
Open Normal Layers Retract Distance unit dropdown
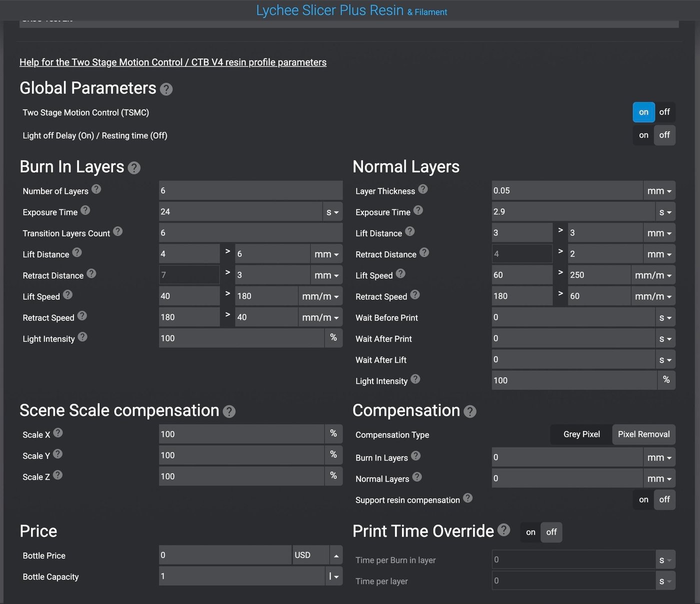point(659,254)
